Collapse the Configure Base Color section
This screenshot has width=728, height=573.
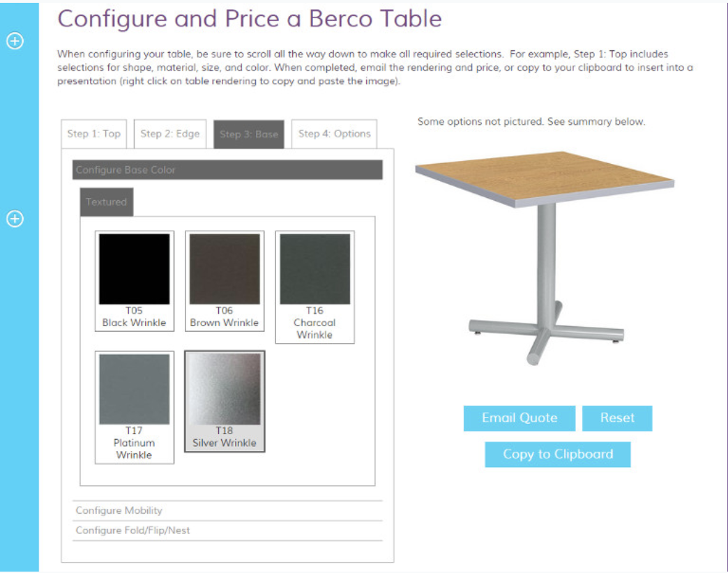pos(227,170)
